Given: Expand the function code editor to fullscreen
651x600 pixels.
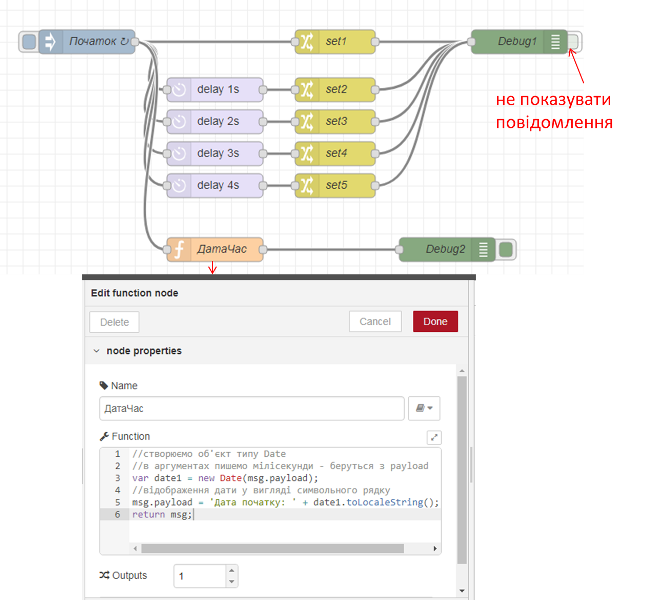Looking at the screenshot, I should click(x=433, y=437).
